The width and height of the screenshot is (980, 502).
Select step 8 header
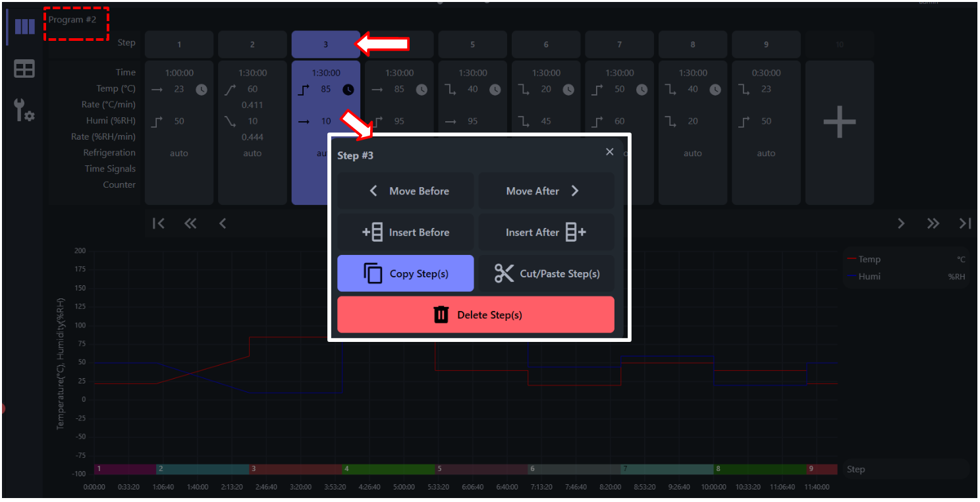[693, 44]
